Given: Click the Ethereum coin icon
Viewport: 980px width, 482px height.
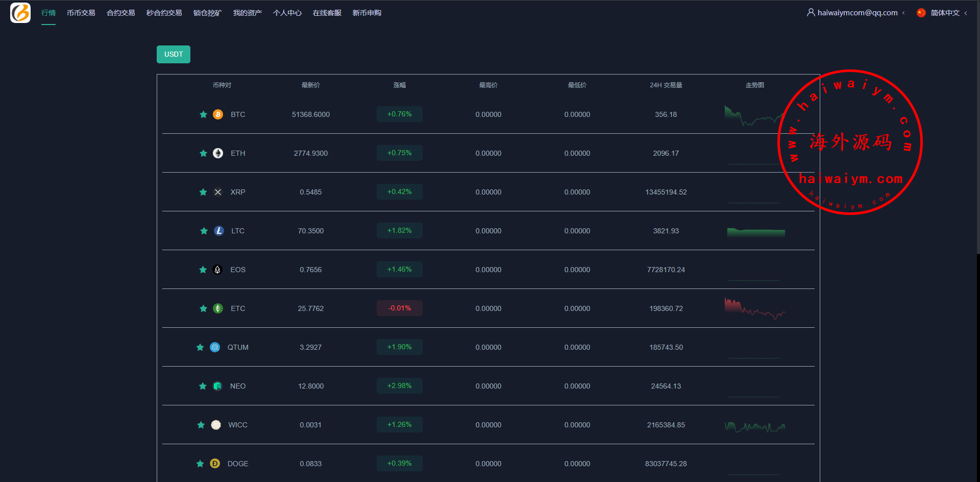Looking at the screenshot, I should click(218, 153).
